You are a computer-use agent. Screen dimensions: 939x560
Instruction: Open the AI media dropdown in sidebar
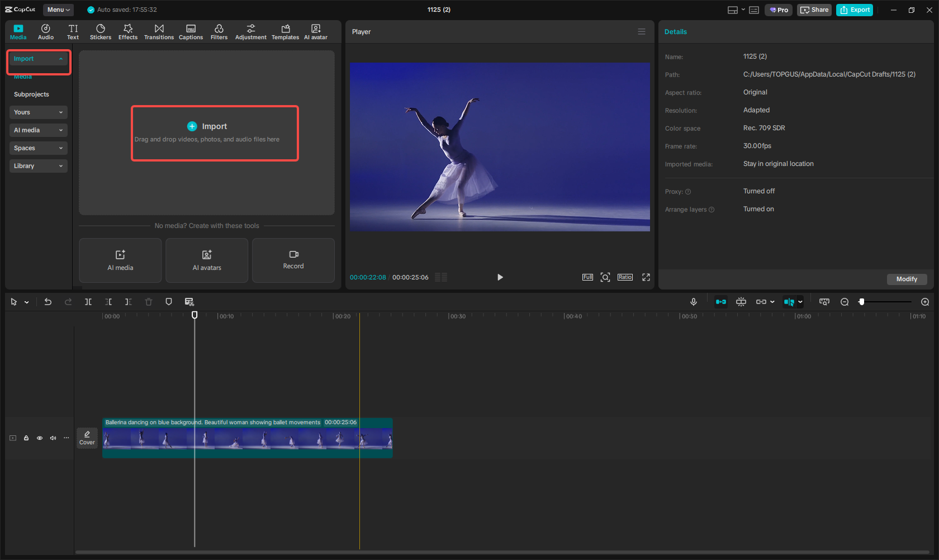point(38,130)
